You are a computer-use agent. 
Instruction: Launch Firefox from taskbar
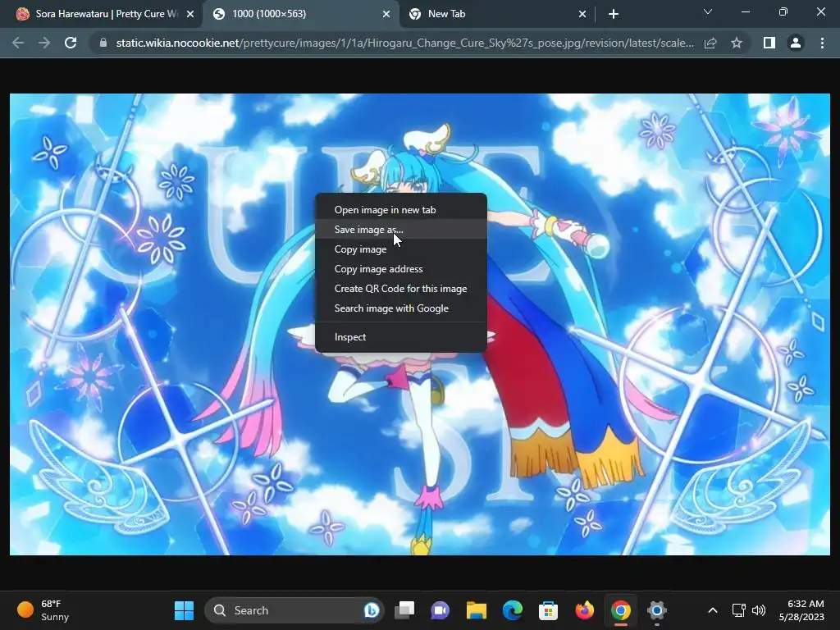coord(584,610)
